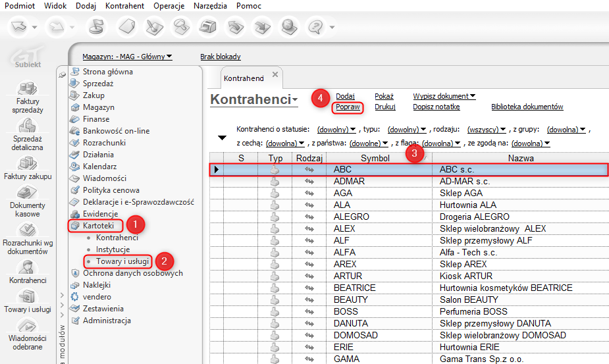Open rodzaju filter (wszyscy) dropdown
This screenshot has height=364, width=609.
tap(487, 130)
